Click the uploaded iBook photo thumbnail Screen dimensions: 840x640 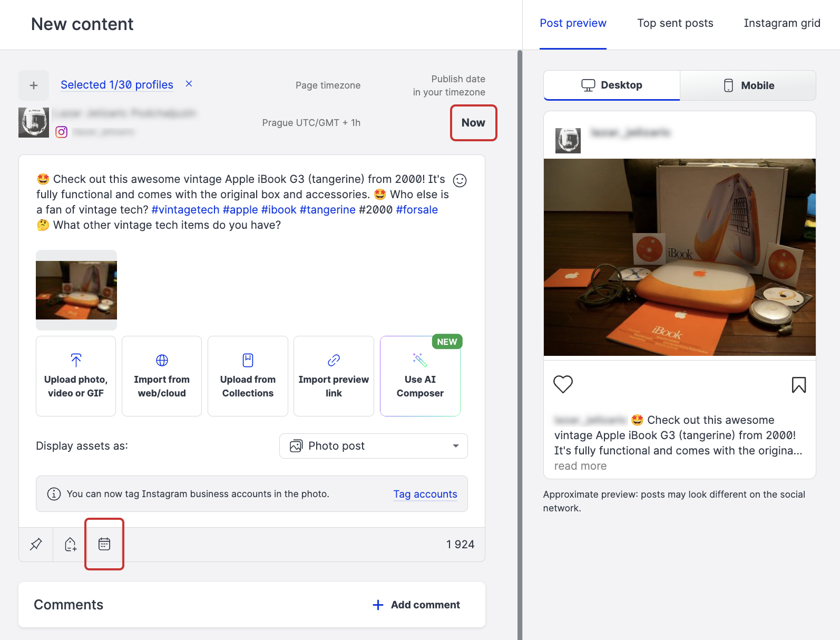coord(76,290)
